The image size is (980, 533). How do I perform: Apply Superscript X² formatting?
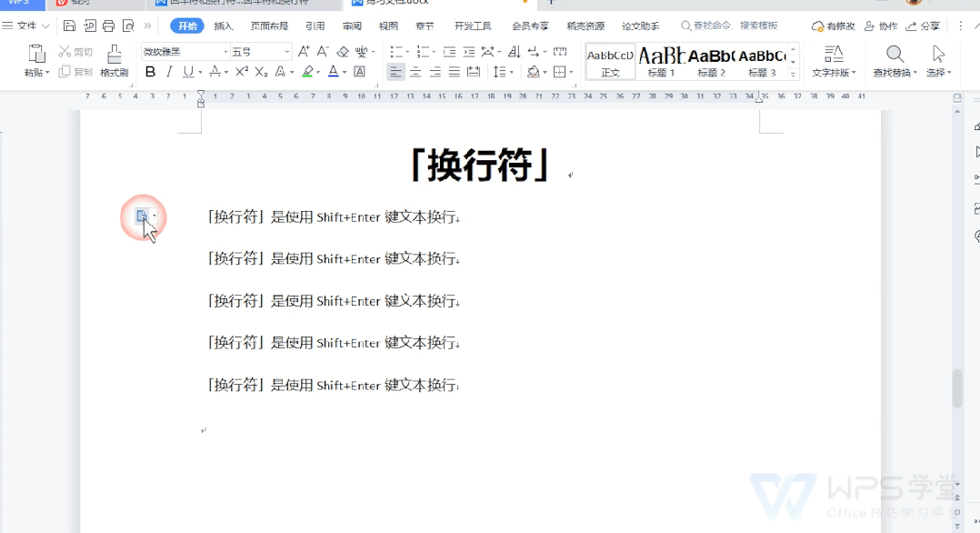[x=242, y=72]
